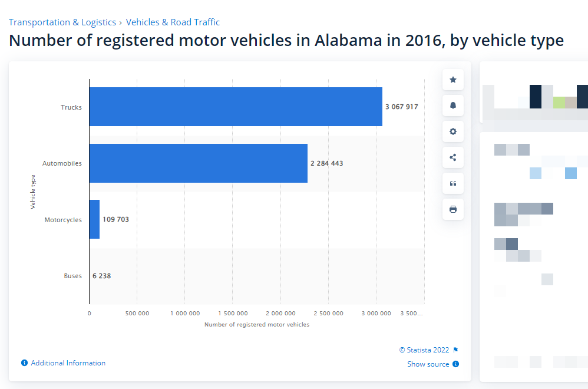This screenshot has width=588, height=389.
Task: Click the info icon beside Additional Information
Action: [24, 362]
